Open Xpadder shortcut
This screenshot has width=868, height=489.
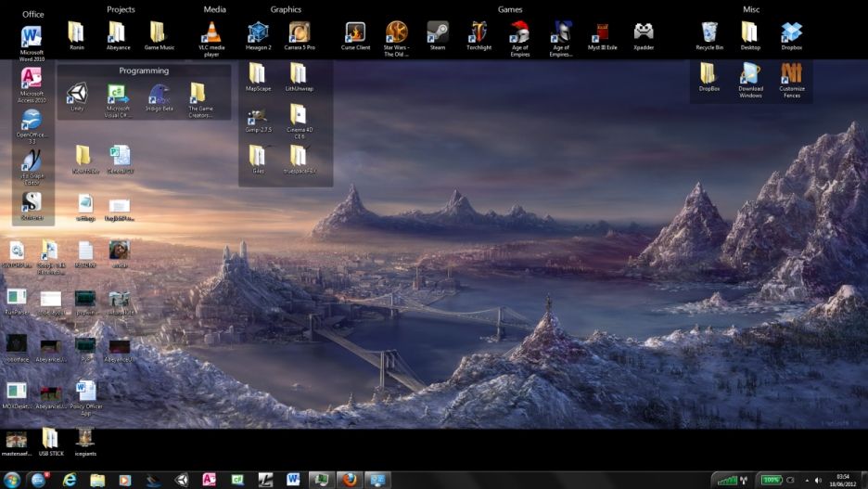point(644,36)
